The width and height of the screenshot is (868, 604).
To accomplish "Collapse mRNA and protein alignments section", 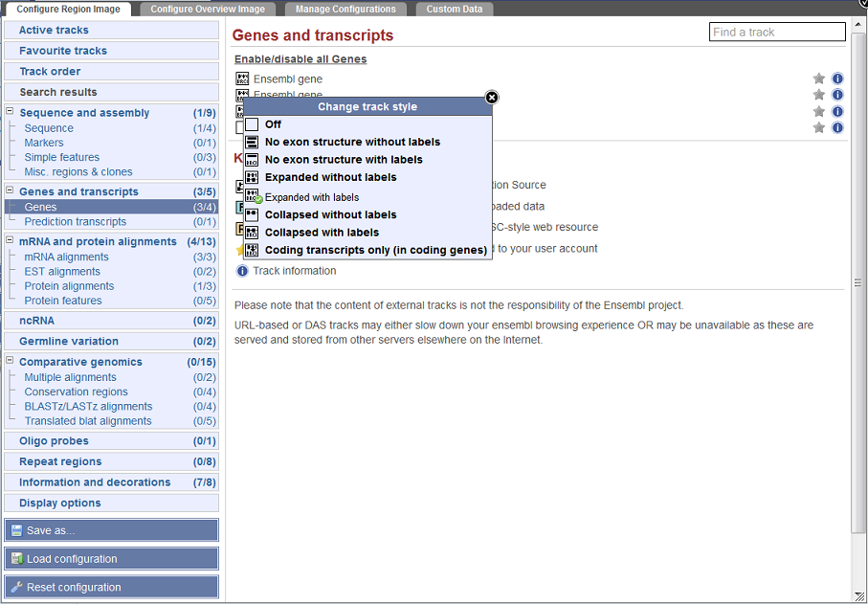I will point(10,241).
